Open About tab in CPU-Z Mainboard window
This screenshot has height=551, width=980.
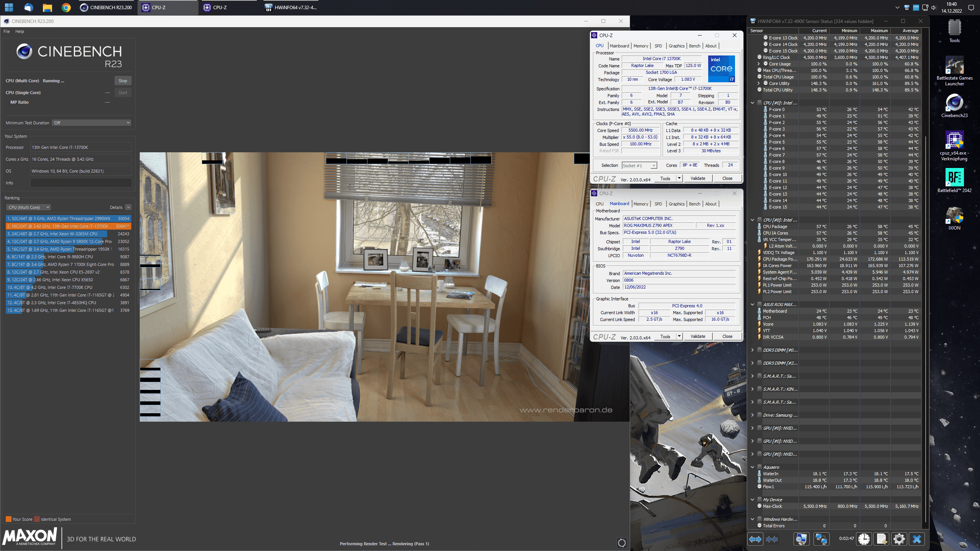[x=711, y=204]
